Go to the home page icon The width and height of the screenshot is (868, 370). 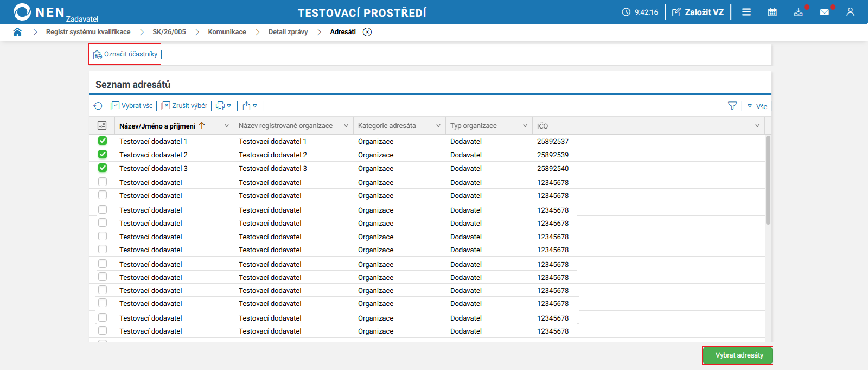[17, 32]
